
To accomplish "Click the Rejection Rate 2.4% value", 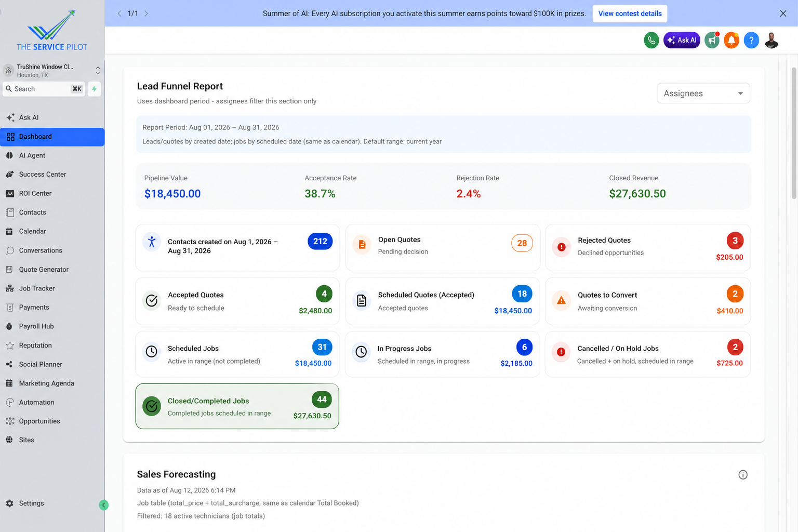I will [x=469, y=194].
